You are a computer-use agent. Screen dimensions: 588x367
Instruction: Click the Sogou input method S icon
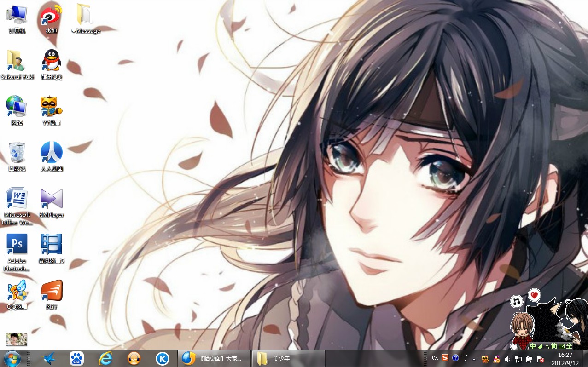click(445, 358)
